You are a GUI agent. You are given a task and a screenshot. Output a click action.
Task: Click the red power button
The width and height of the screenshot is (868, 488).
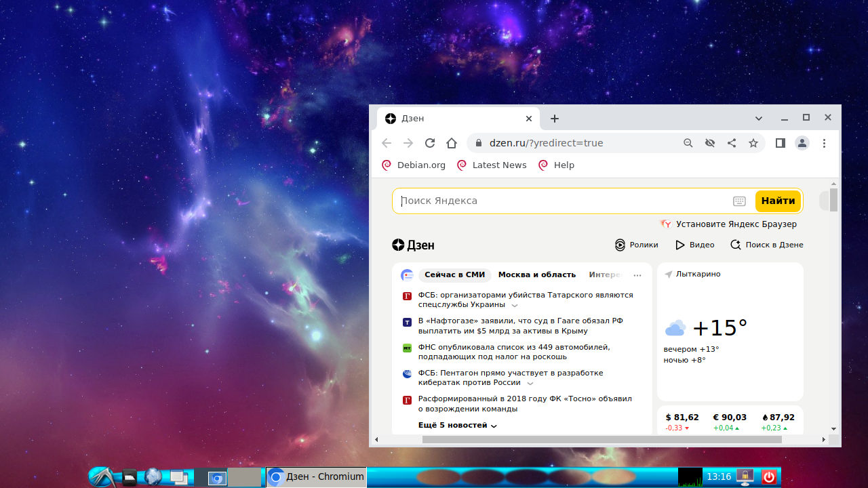coord(768,477)
